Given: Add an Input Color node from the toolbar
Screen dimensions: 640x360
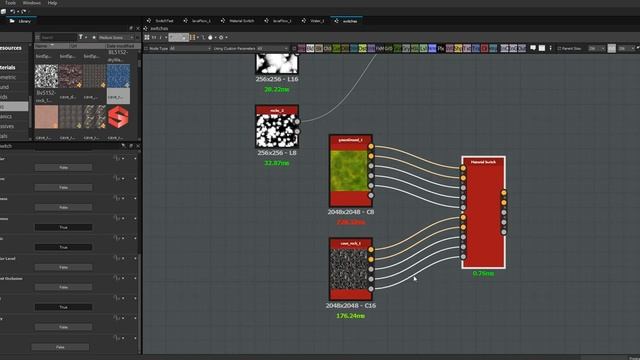Looking at the screenshot, I should 504,48.
